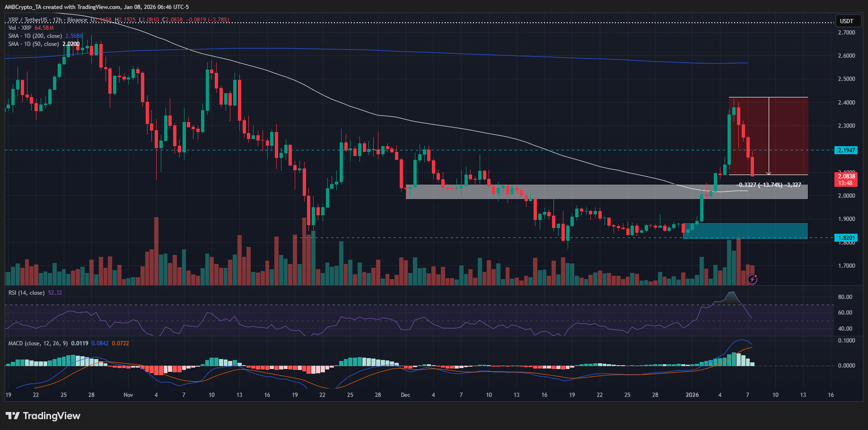Screen dimensions: 868x430
Task: Select the teal demand zone rectangle
Action: [757, 231]
